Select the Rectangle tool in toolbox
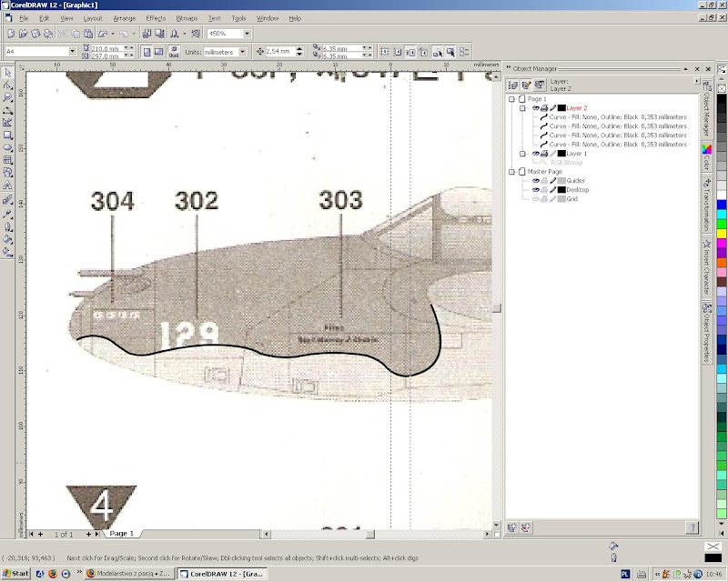Viewport: 728px width, 582px height. pos(8,135)
